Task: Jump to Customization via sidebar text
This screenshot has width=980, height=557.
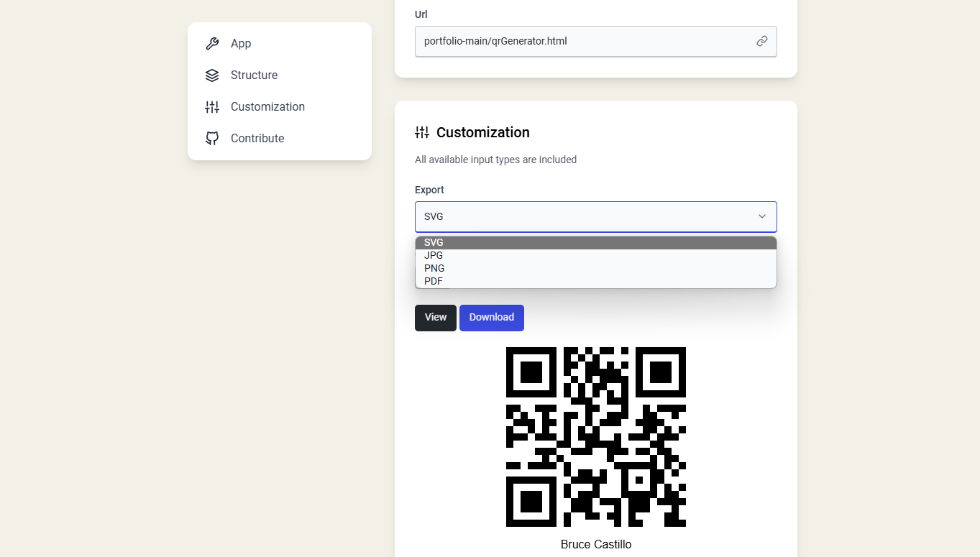Action: (267, 107)
